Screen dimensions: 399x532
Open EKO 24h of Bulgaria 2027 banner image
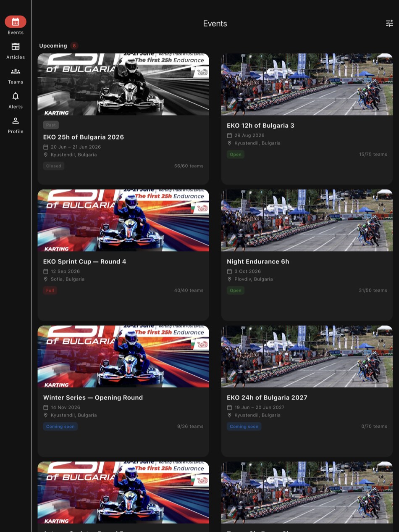(307, 356)
